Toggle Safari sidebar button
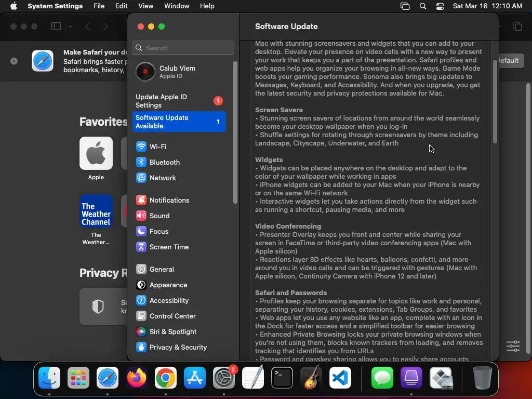The height and width of the screenshot is (399, 532). [x=56, y=26]
